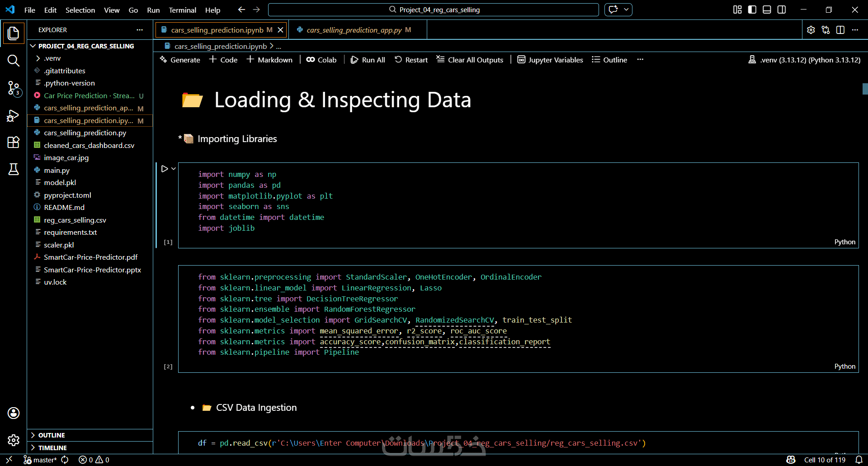The width and height of the screenshot is (868, 466).
Task: Click the notebook vertical scrollbar thumb
Action: point(865,89)
